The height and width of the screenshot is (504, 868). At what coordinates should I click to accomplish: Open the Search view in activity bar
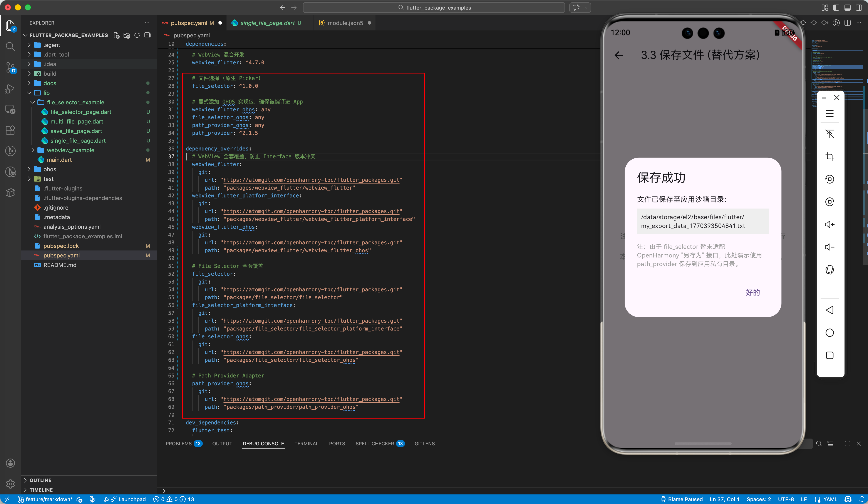[x=10, y=47]
